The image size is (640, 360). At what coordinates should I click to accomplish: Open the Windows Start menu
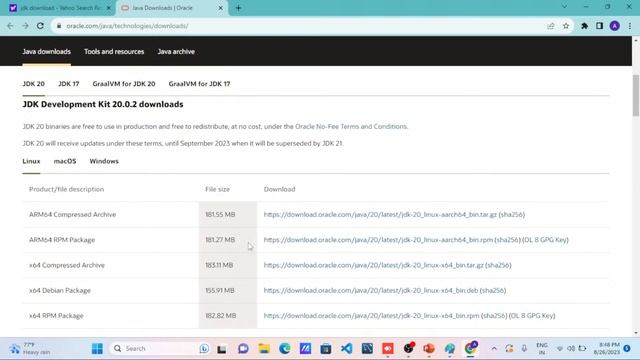click(x=97, y=349)
